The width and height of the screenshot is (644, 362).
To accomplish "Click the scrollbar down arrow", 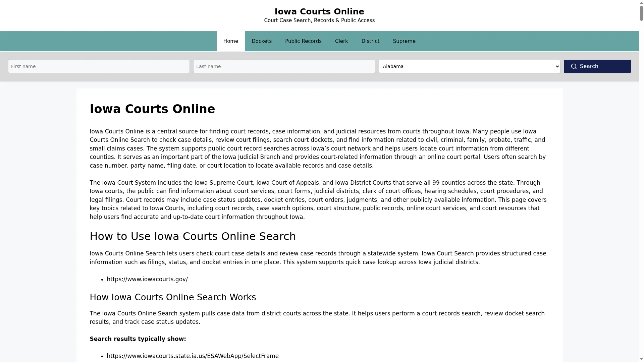I will pyautogui.click(x=641, y=359).
